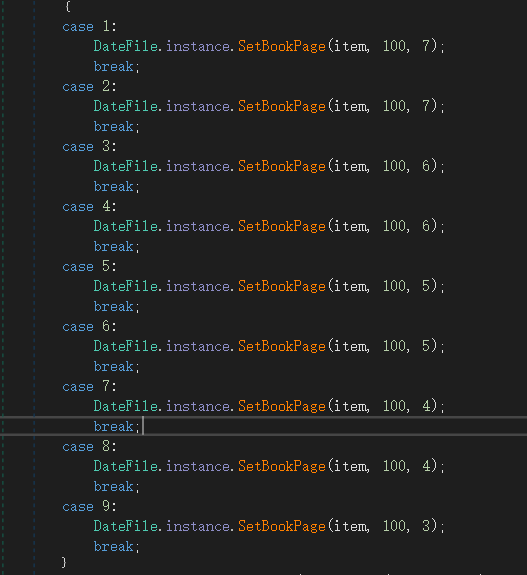
Task: Click the last argument 4 in case 7 call
Action: pos(425,406)
